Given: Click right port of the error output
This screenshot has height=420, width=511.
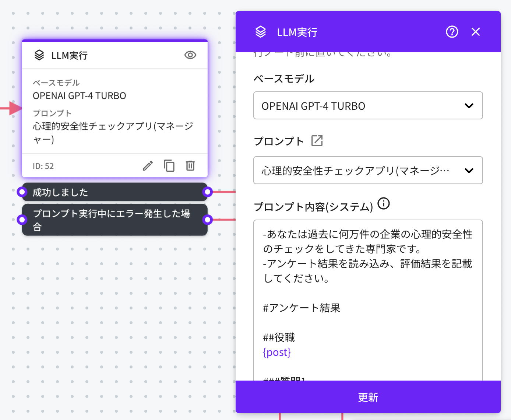Looking at the screenshot, I should coord(208,220).
